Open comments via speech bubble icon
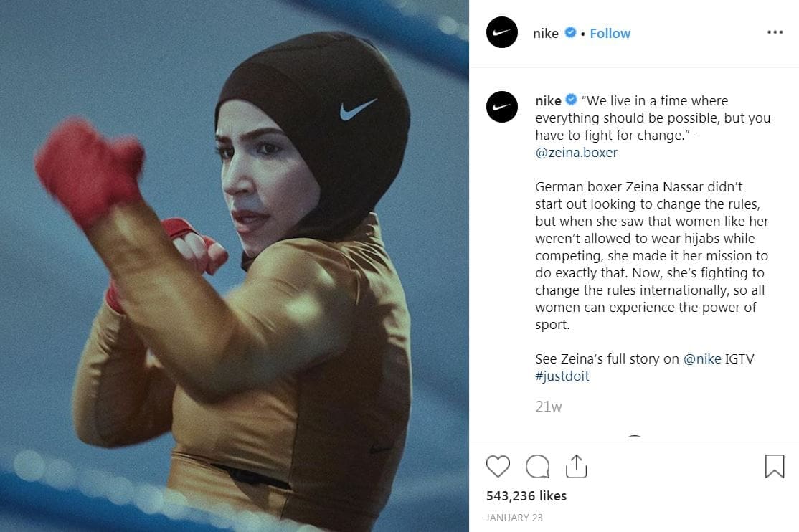Viewport: 799px width, 532px height. click(x=538, y=466)
